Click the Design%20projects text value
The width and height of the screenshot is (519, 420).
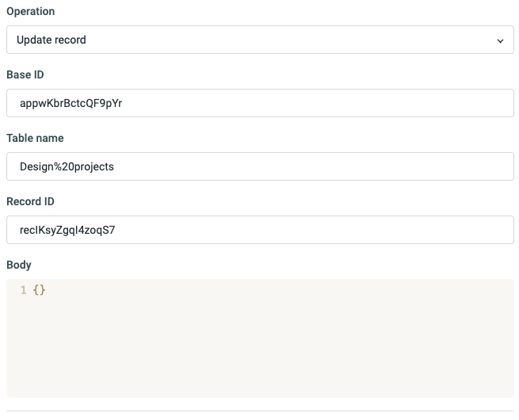[x=67, y=166]
